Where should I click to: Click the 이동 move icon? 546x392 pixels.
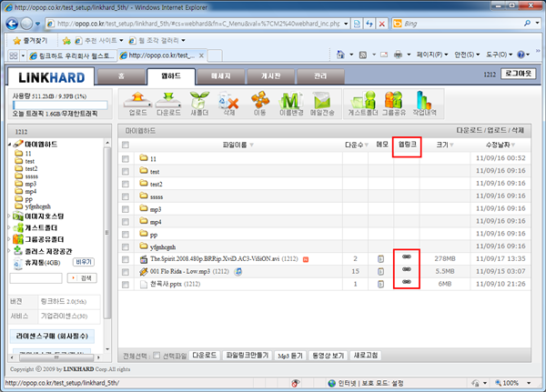coord(259,104)
